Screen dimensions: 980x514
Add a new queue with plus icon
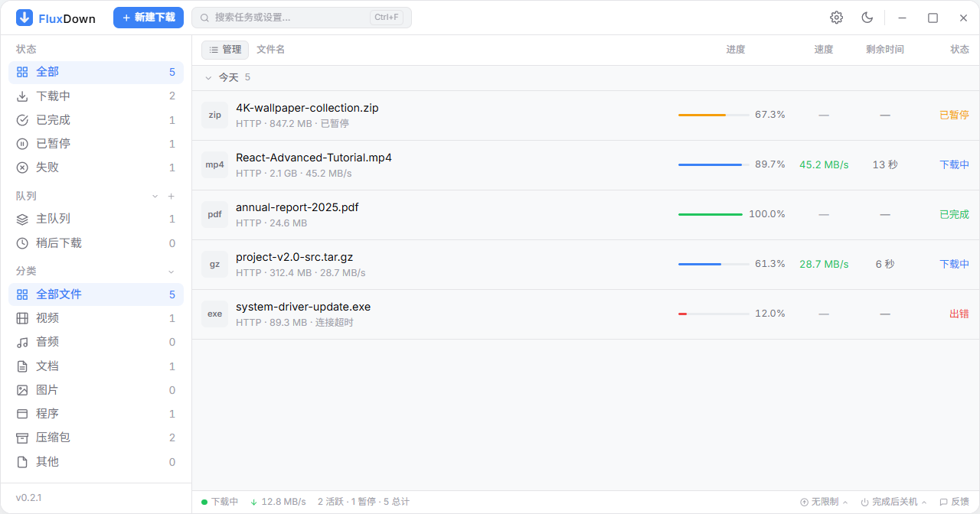click(171, 197)
